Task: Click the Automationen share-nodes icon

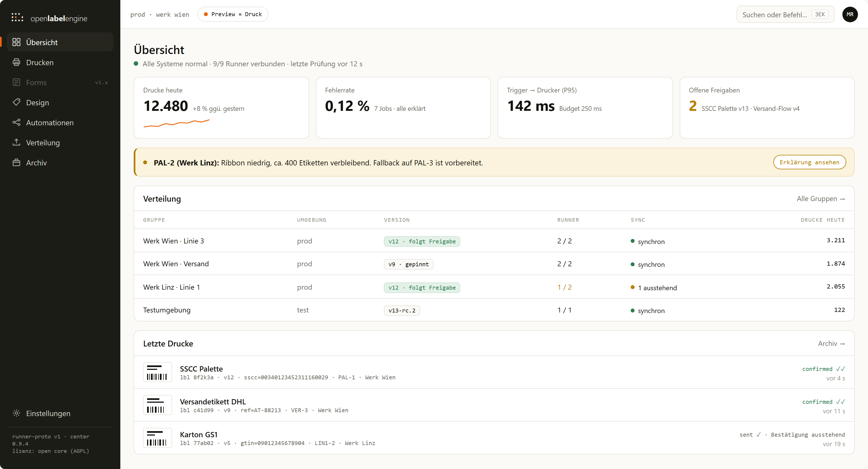Action: (16, 122)
